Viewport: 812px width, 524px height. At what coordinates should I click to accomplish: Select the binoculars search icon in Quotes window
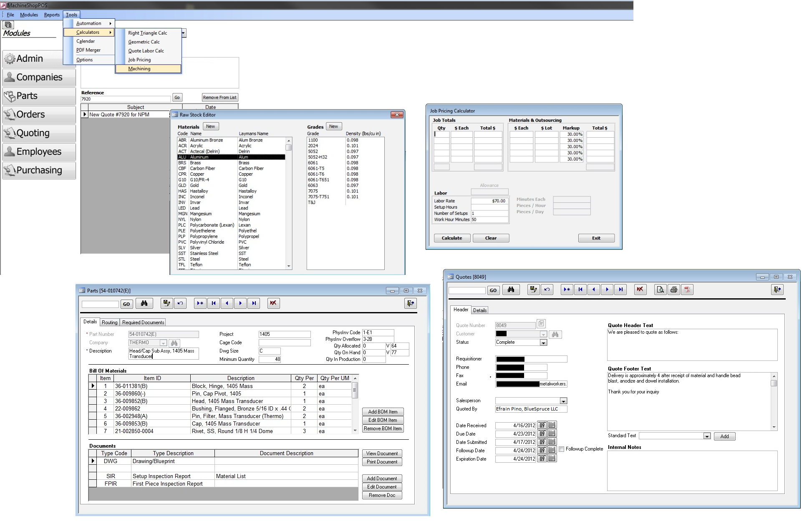511,290
